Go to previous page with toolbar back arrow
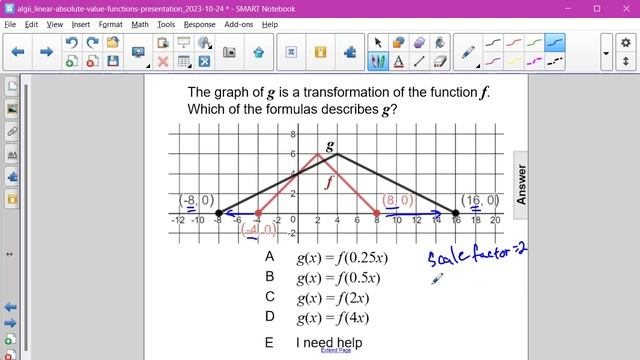This screenshot has height=360, width=640. point(18,52)
